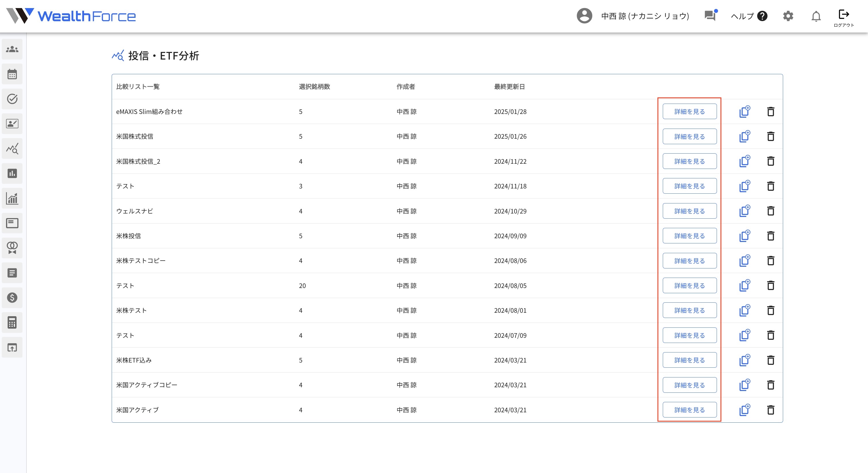Duplicate the eMAXIS Slim組み合わせ list
This screenshot has width=868, height=473.
tap(745, 112)
